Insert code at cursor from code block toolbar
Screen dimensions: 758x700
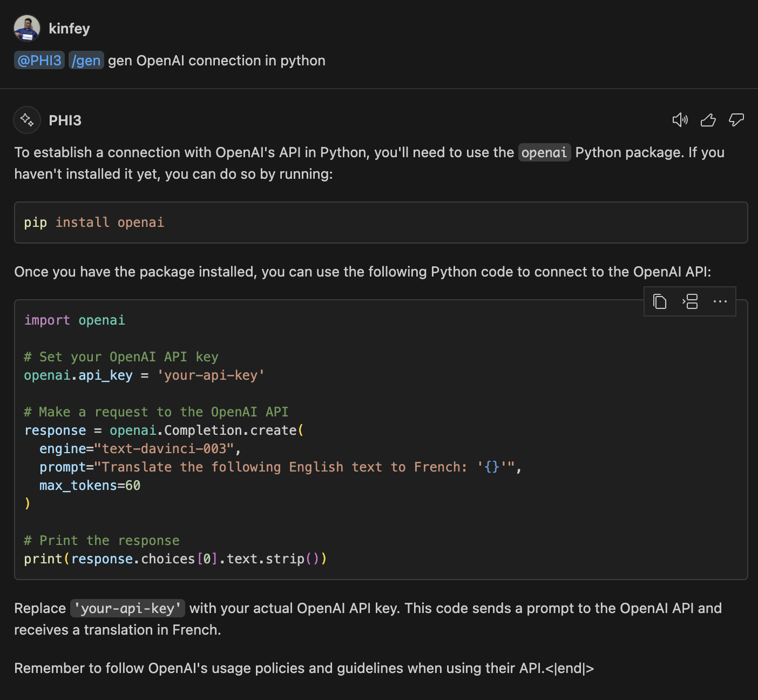690,301
